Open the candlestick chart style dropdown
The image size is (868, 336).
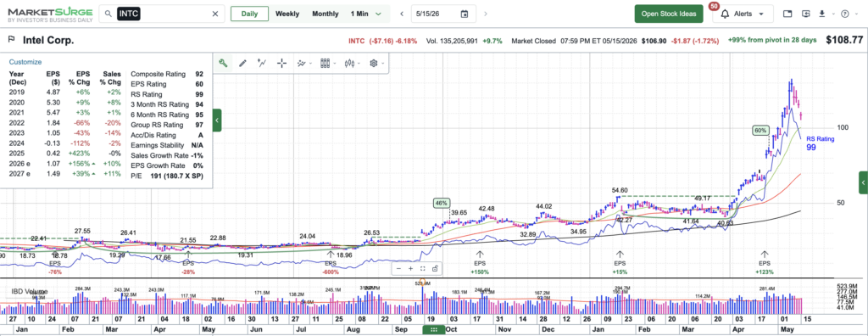tap(352, 63)
